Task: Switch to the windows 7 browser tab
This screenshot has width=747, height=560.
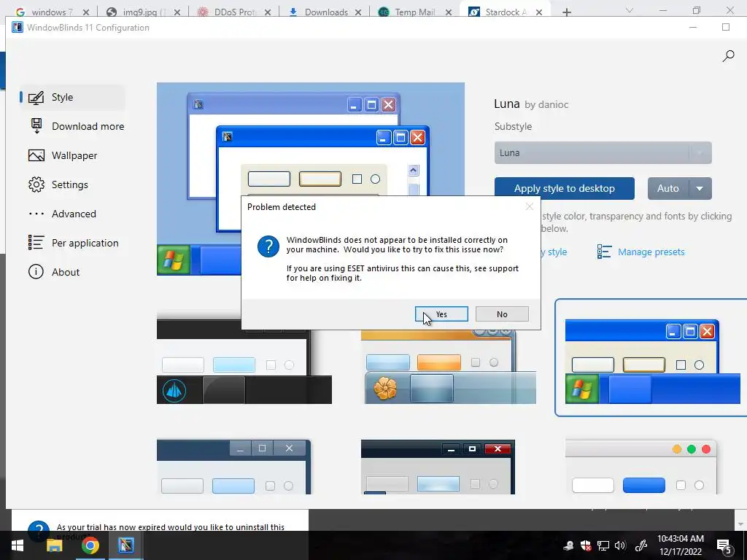Action: (53, 12)
